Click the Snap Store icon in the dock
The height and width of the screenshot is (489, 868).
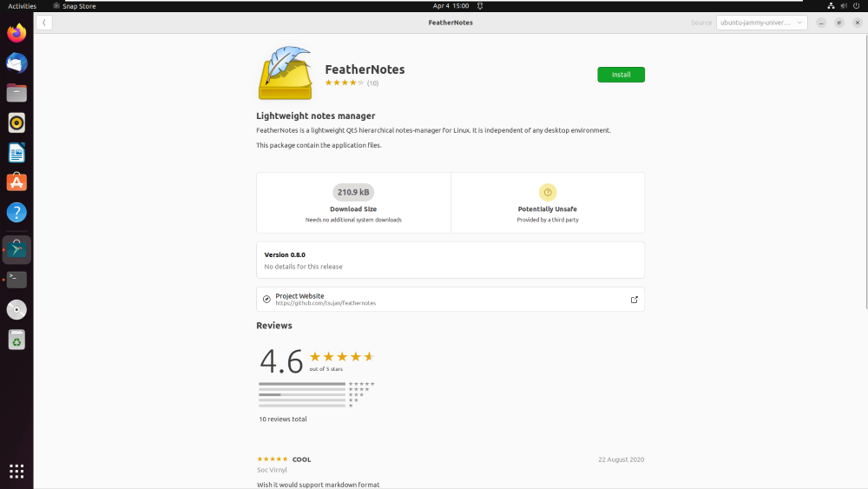(16, 250)
